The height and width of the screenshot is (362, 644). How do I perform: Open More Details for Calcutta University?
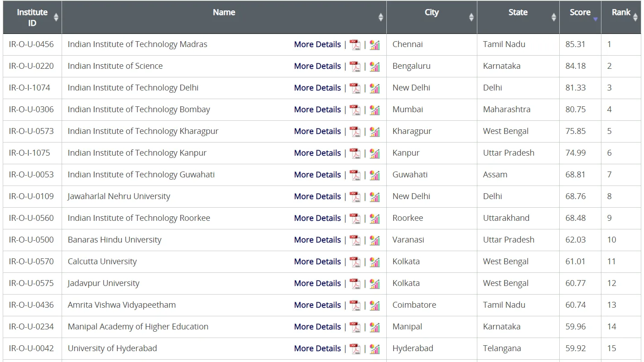tap(317, 262)
